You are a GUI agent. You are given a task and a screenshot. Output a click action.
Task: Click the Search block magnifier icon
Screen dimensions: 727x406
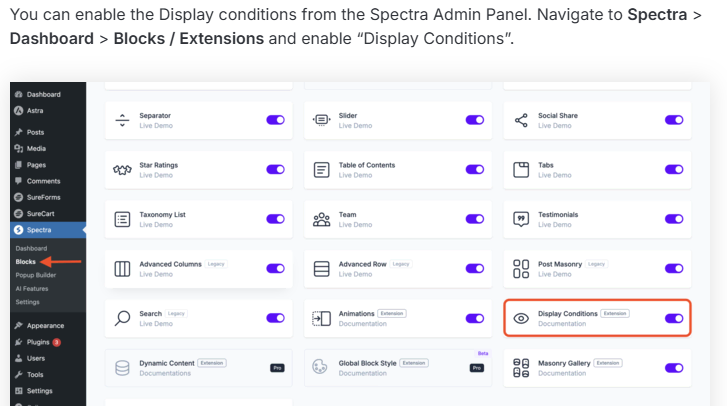[x=122, y=318]
